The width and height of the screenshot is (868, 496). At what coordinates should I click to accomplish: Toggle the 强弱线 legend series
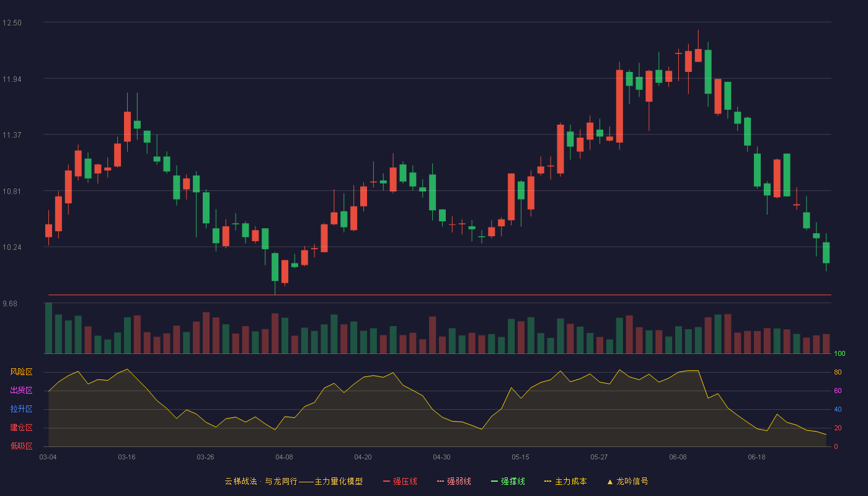[454, 481]
